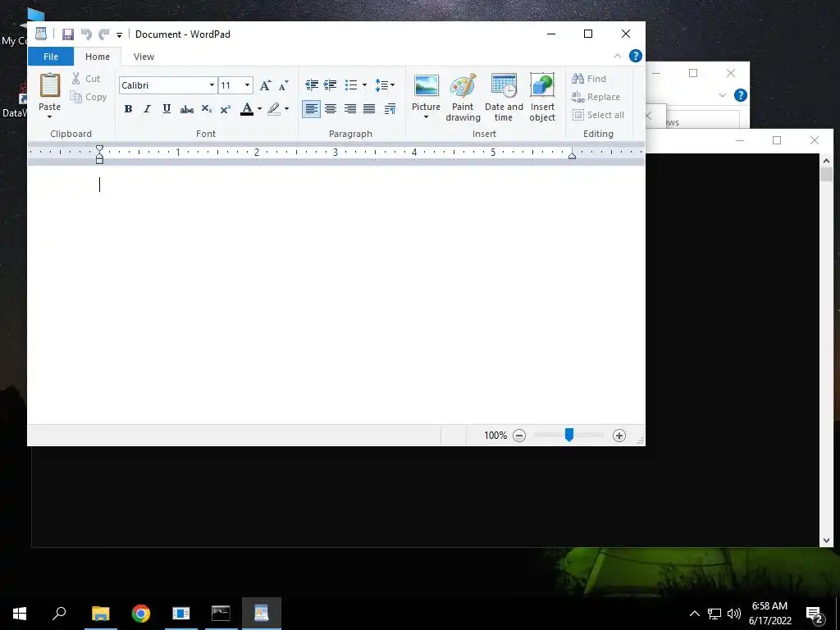840x630 pixels.
Task: Open the highlight color dropdown arrow
Action: click(286, 109)
